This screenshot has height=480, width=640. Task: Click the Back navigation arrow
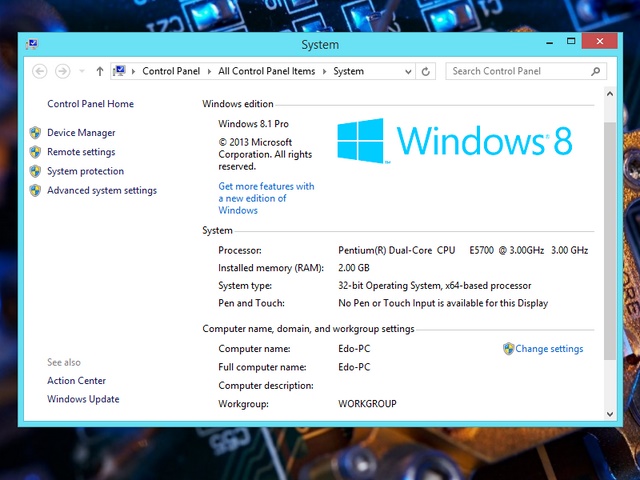[x=40, y=71]
